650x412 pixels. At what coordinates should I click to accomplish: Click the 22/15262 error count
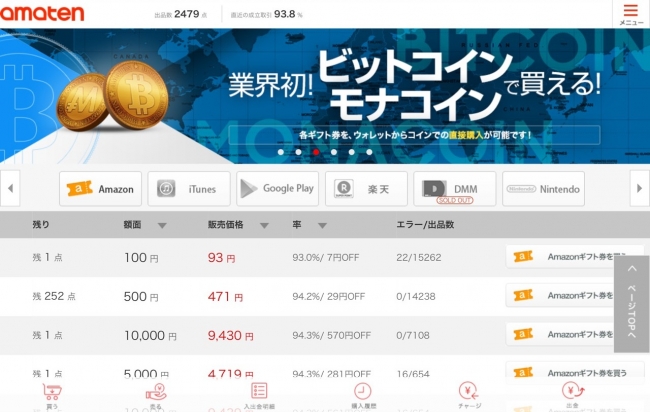click(419, 257)
